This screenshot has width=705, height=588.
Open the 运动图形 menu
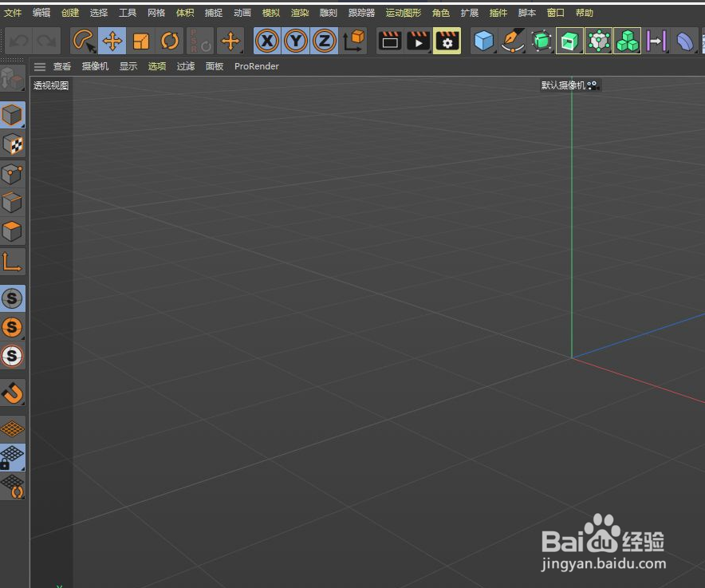pos(404,13)
